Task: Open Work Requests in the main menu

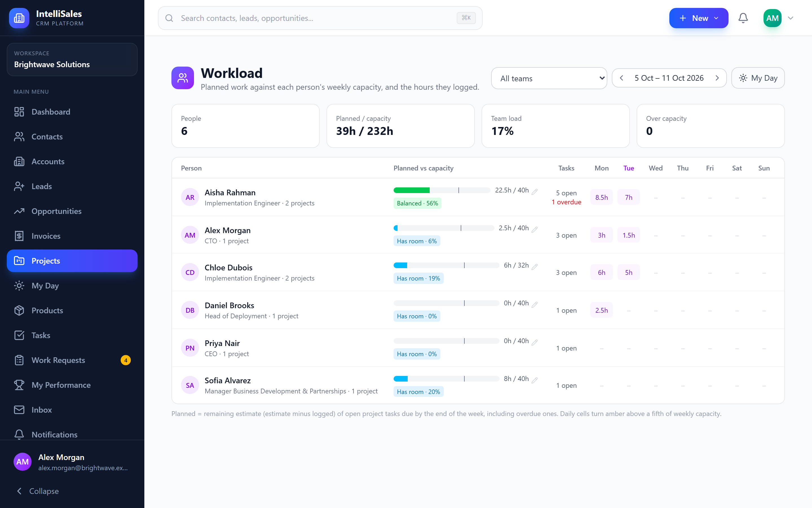Action: [72, 360]
